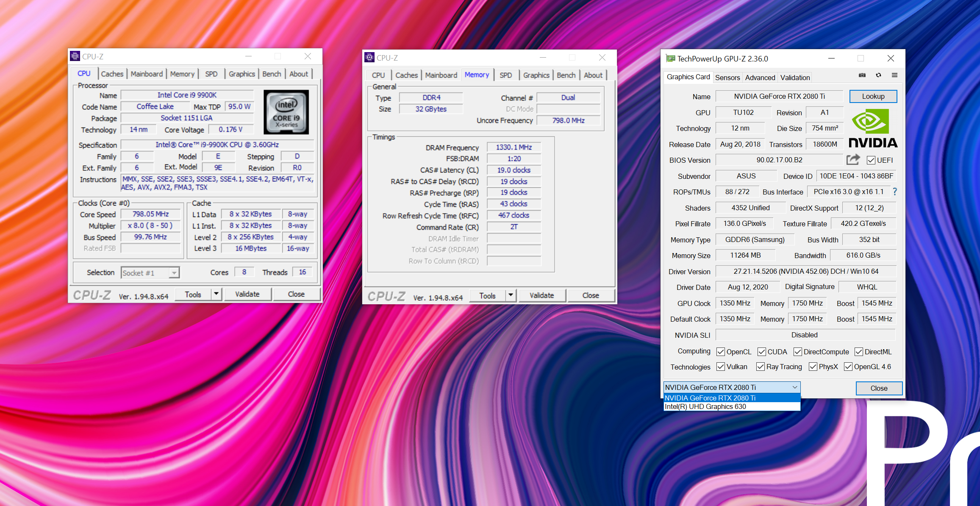Click the Threads value 16
980x506 pixels.
302,272
